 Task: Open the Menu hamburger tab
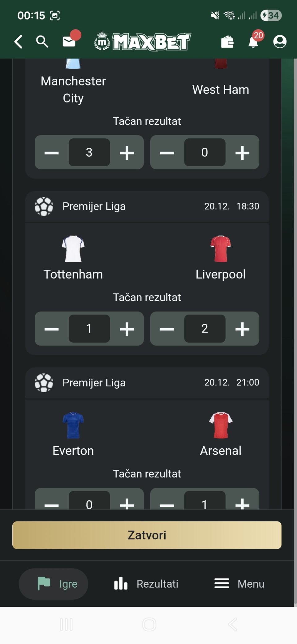(x=239, y=584)
